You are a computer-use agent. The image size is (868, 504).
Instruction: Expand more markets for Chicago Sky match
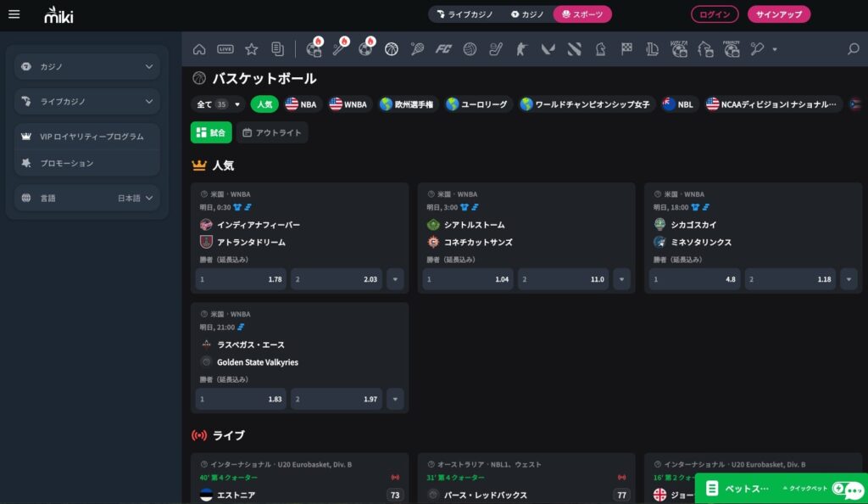[849, 279]
